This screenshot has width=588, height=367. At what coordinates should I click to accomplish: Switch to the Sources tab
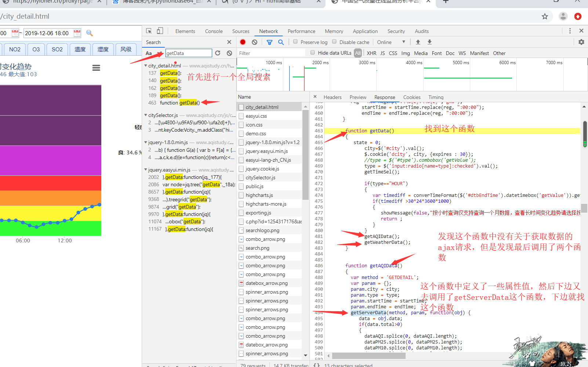(240, 31)
